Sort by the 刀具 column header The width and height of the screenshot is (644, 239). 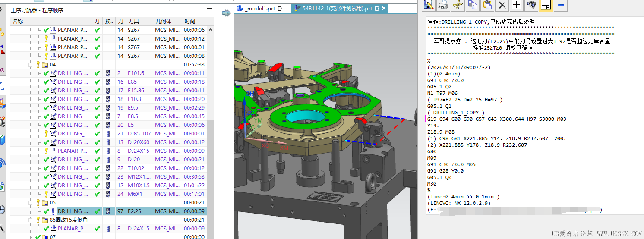(x=139, y=21)
